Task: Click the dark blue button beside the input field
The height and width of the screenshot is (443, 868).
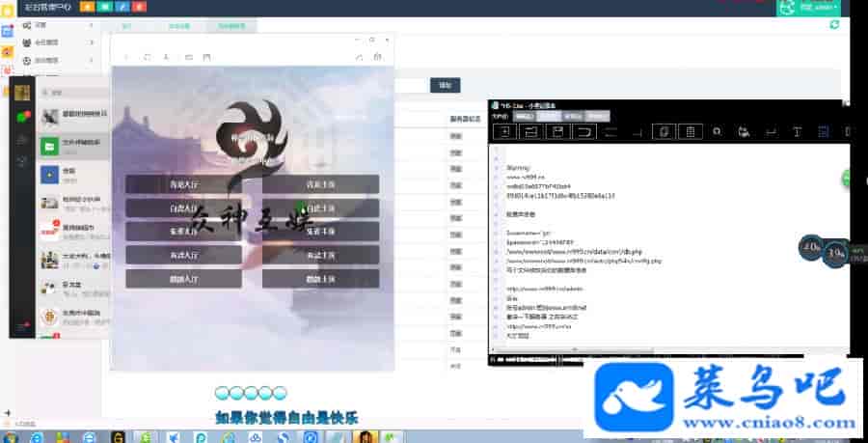Action: pos(445,85)
